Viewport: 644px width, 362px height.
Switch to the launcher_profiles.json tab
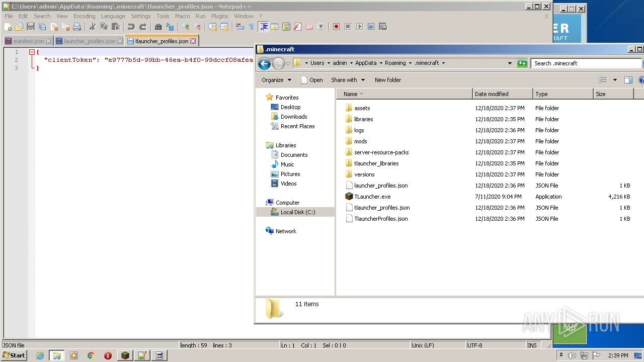coord(89,41)
